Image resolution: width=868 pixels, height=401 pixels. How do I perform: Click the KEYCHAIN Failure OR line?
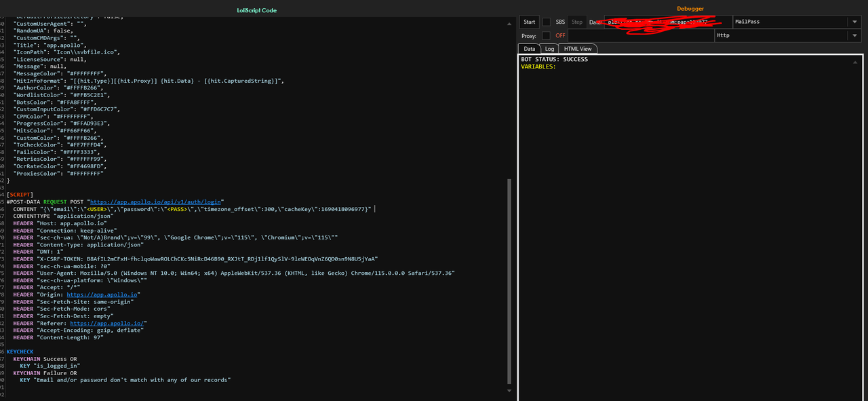click(45, 373)
